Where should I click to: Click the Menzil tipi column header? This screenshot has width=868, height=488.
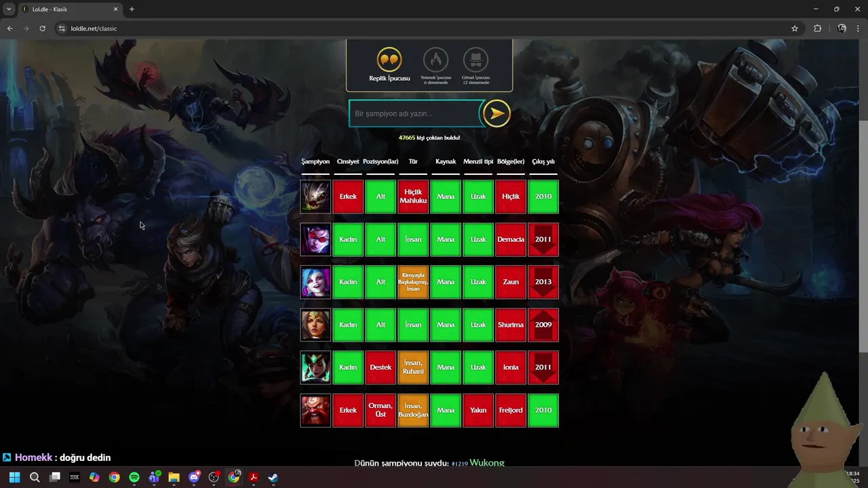tap(478, 161)
